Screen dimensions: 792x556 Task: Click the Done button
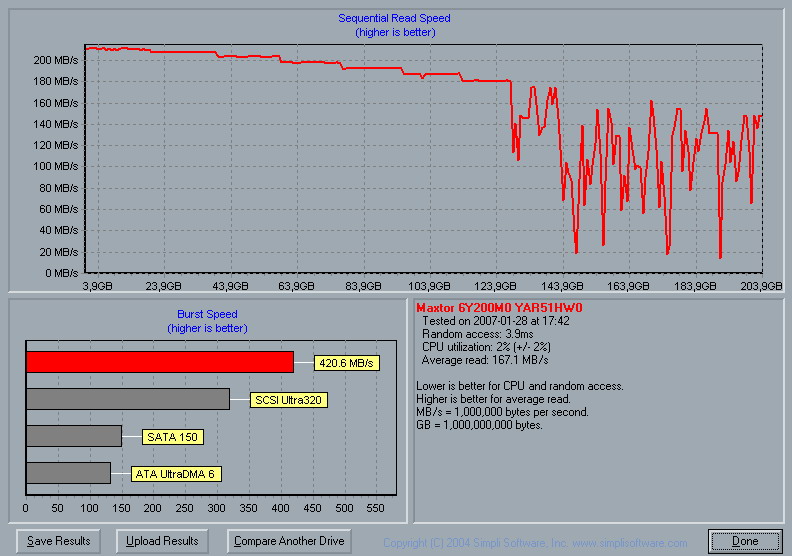click(x=745, y=541)
